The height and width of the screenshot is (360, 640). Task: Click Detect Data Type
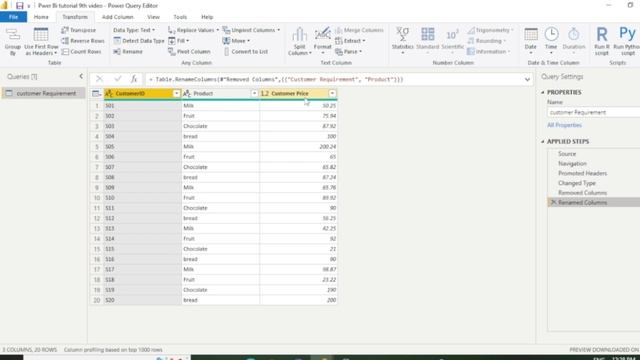(139, 41)
